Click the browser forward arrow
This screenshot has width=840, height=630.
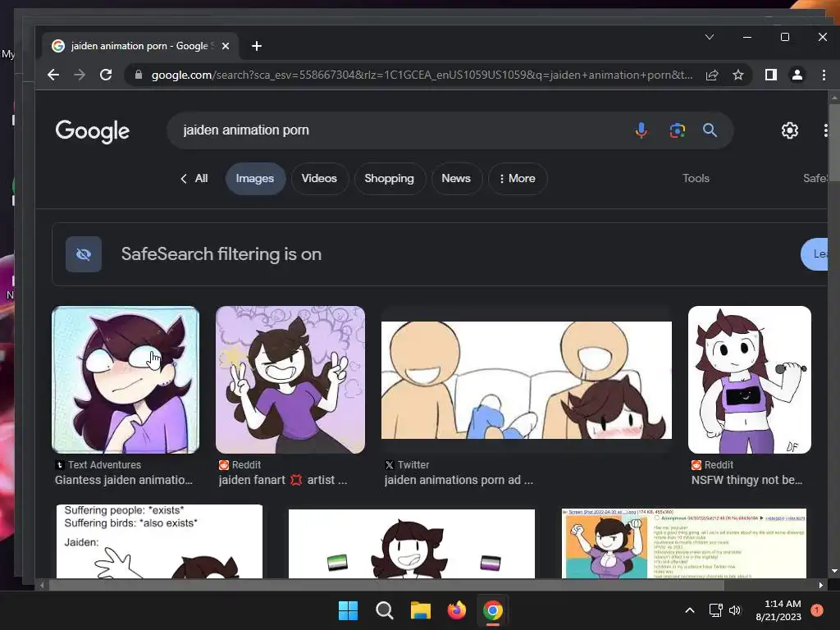point(80,75)
